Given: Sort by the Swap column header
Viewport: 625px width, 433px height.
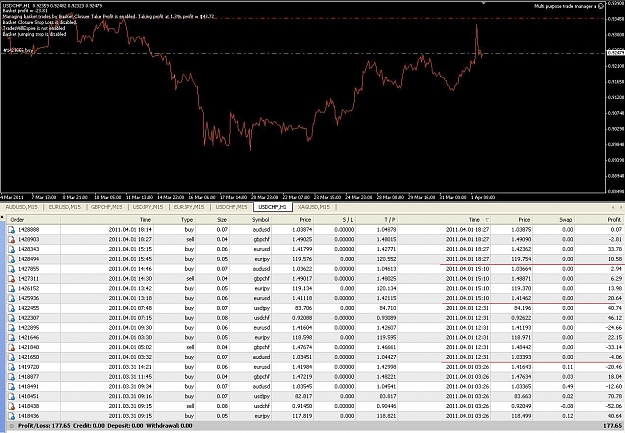Looking at the screenshot, I should tap(554, 220).
